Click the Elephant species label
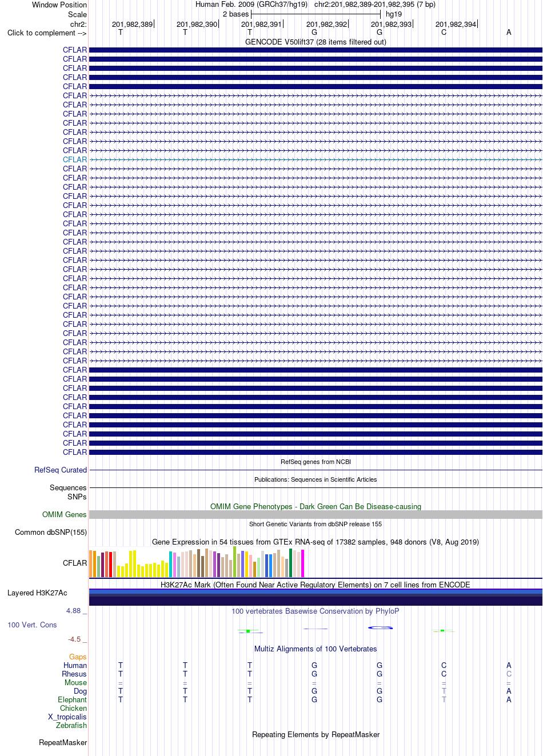The height and width of the screenshot is (756, 543). [72, 699]
